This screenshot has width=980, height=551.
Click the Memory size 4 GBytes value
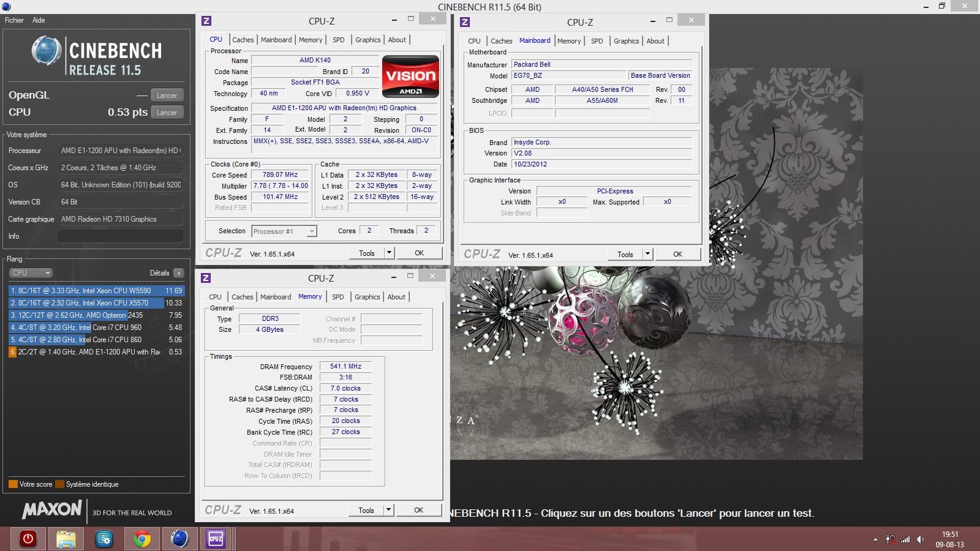click(269, 329)
